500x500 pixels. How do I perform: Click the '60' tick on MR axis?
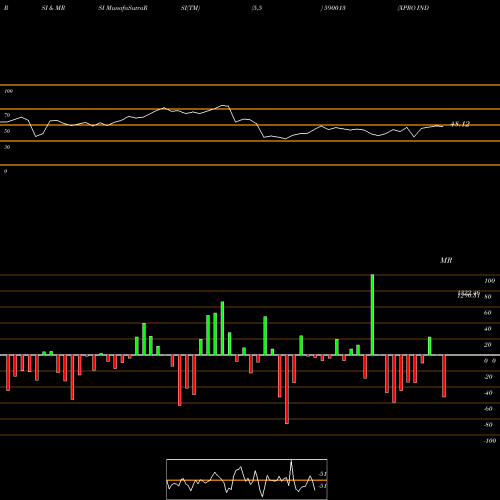tap(488, 313)
